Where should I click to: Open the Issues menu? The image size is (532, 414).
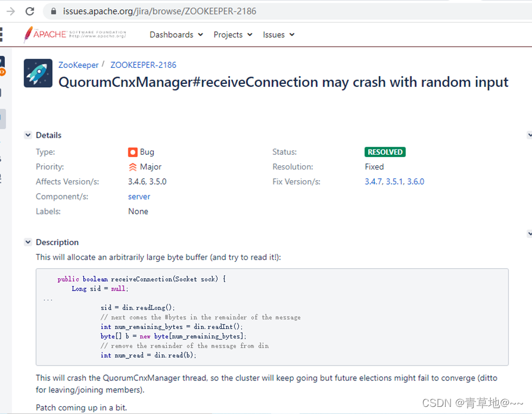278,35
